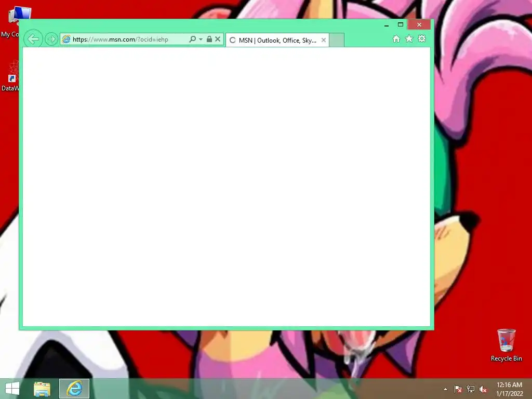532x399 pixels.
Task: Minimize the Internet Explorer window
Action: click(x=387, y=25)
